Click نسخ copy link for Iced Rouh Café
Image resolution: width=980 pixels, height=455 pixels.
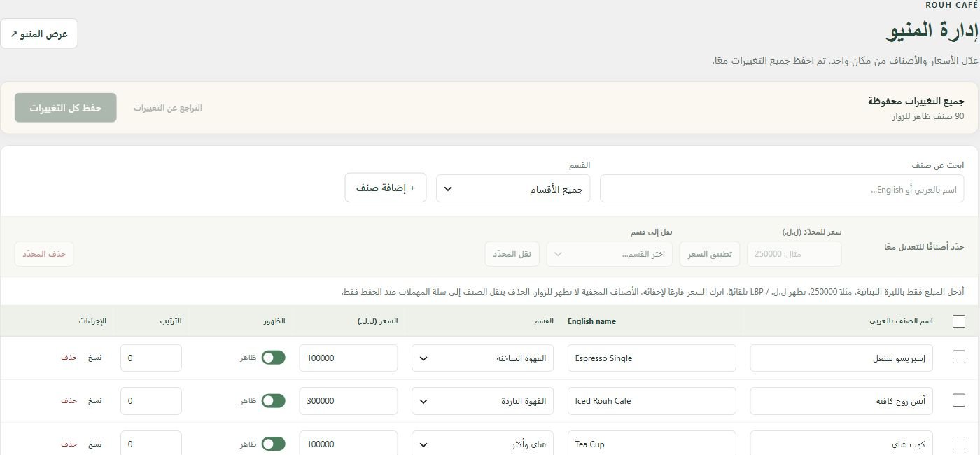94,401
